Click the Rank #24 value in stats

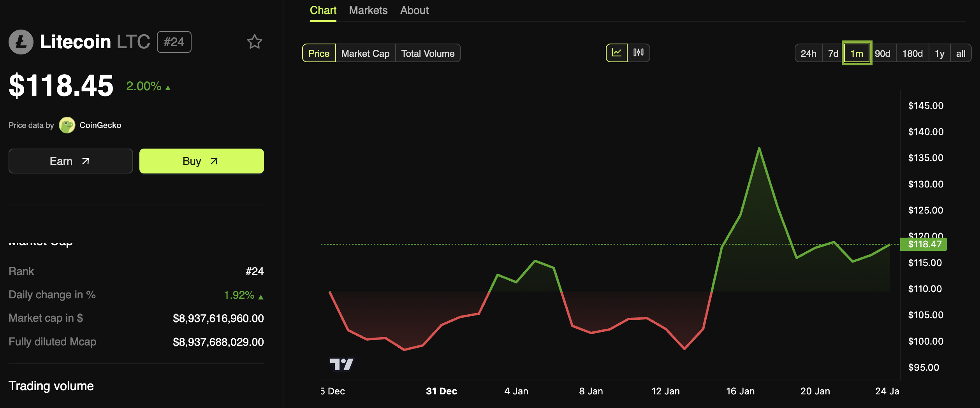pyautogui.click(x=255, y=271)
